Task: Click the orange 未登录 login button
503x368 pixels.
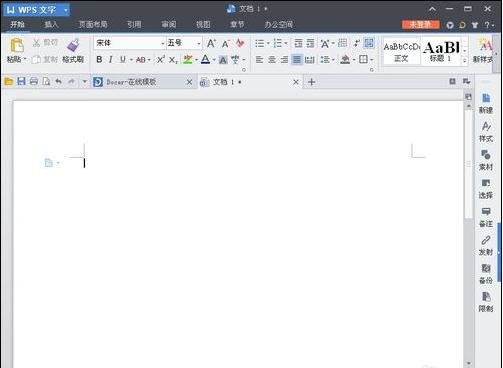Action: 421,24
